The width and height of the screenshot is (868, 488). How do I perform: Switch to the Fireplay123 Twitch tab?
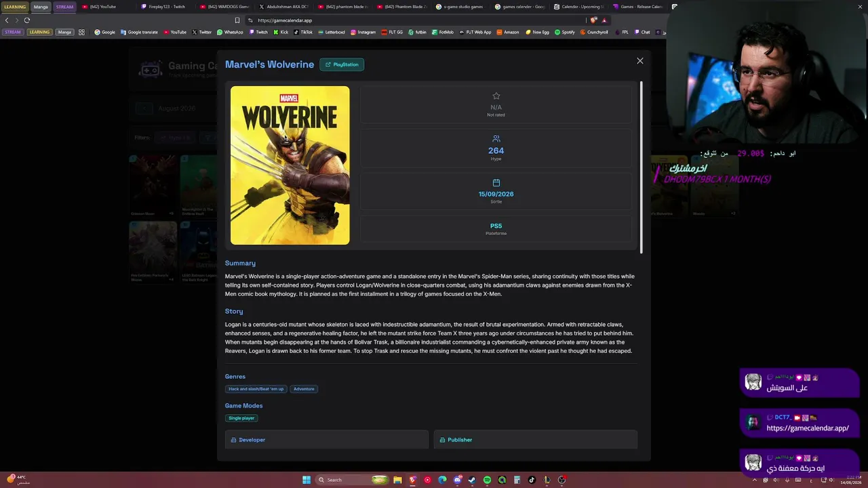tap(167, 7)
